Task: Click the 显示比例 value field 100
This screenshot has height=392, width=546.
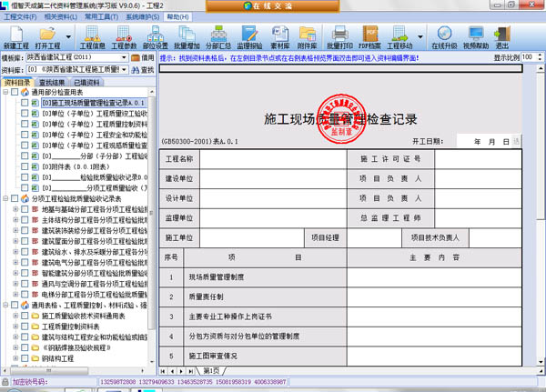Action: [x=529, y=57]
